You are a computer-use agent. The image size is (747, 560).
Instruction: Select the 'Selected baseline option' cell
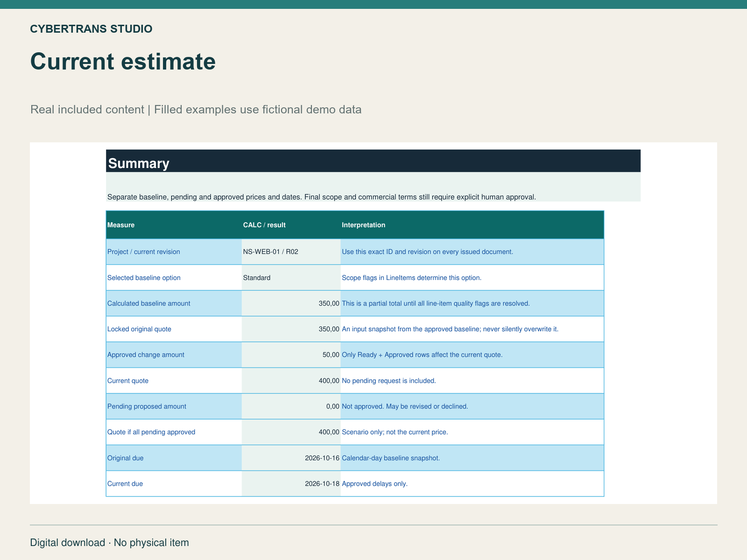point(174,278)
